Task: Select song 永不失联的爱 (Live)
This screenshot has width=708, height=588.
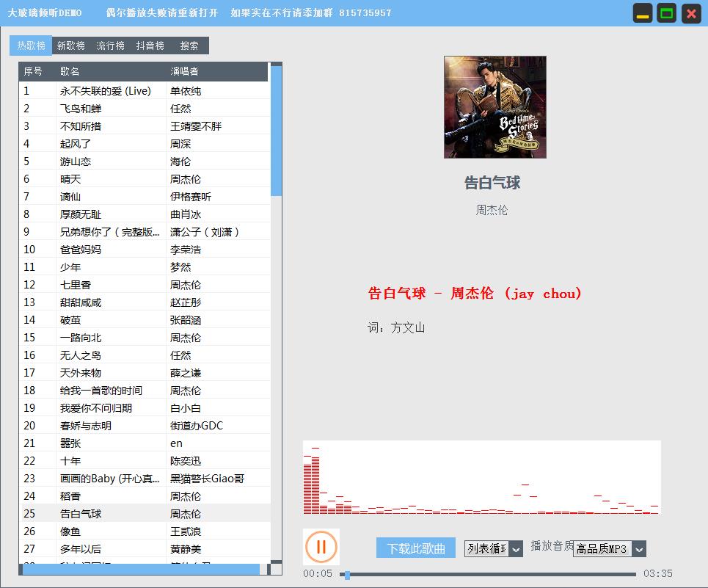Action: point(105,91)
